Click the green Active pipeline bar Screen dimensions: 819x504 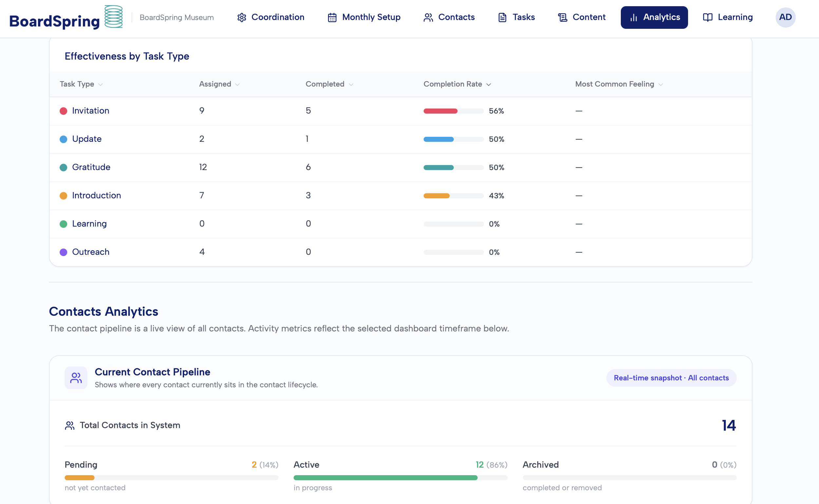(401, 478)
